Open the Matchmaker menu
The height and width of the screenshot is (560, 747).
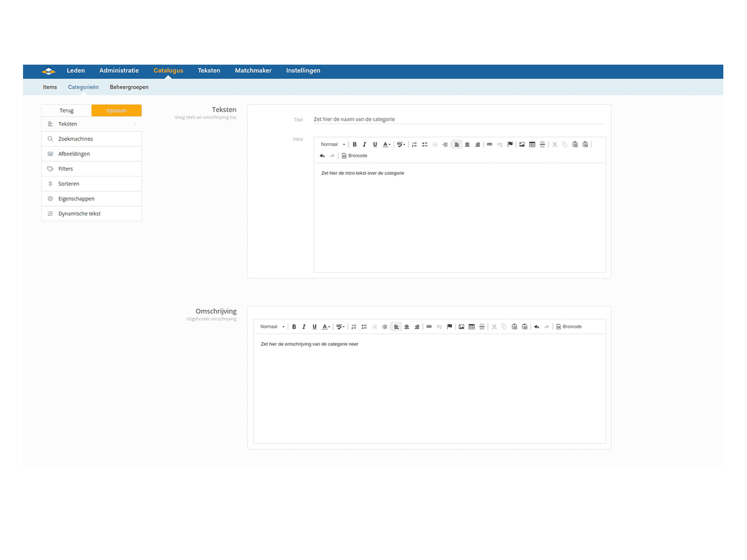coord(253,70)
